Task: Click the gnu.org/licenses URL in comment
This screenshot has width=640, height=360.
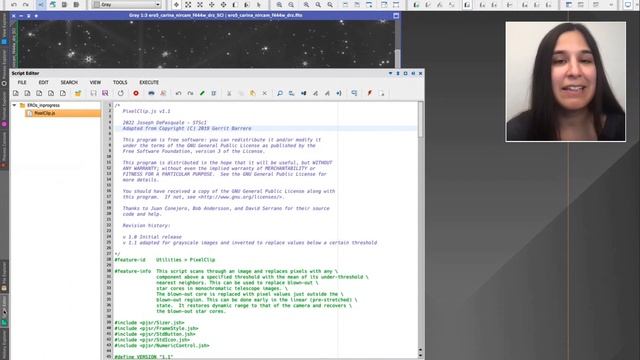Action: pos(240,197)
